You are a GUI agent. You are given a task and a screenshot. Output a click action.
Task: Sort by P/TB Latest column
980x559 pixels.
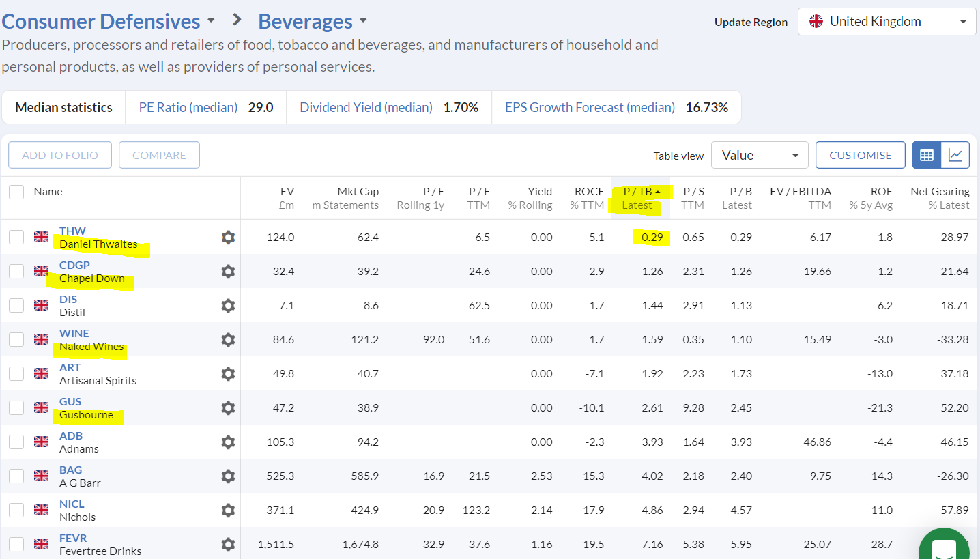[x=640, y=198]
